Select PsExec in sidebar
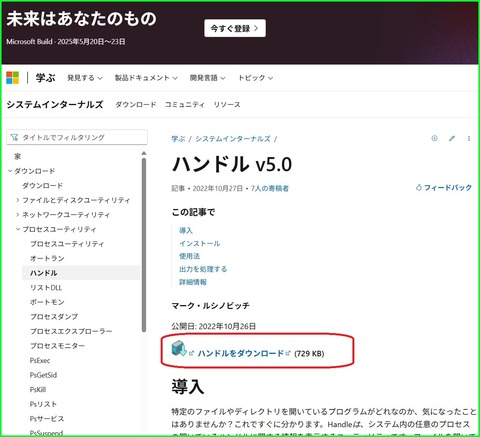480x437 pixels. 40,360
